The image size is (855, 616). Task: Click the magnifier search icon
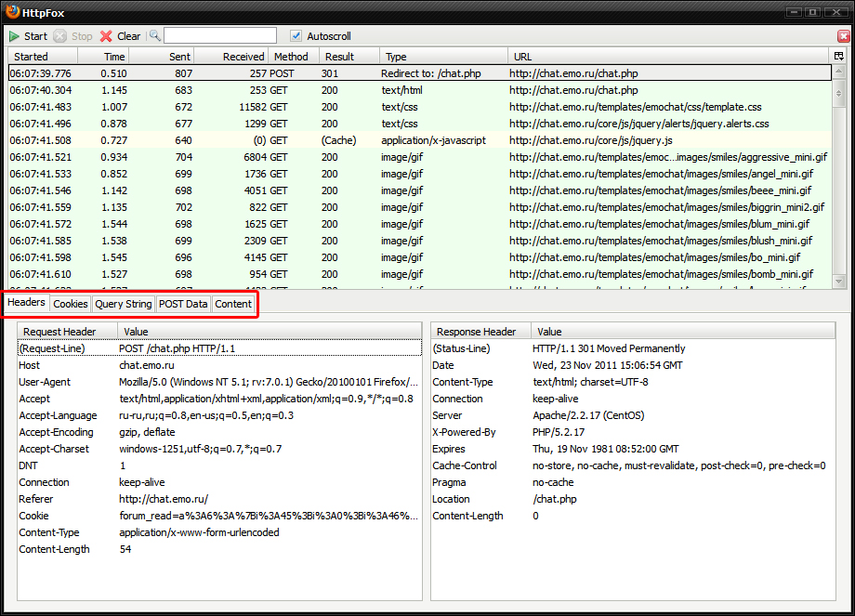click(155, 36)
